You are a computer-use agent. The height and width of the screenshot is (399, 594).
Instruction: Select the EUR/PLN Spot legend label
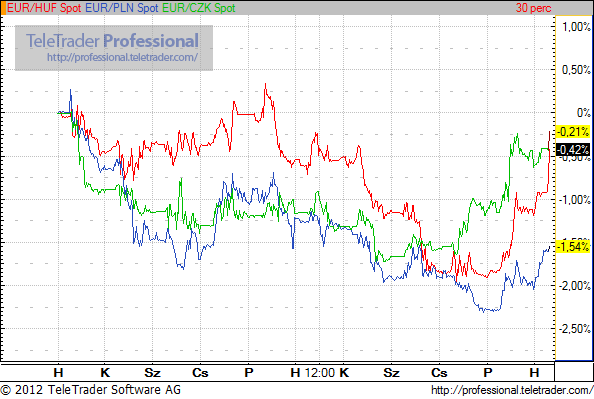click(121, 8)
